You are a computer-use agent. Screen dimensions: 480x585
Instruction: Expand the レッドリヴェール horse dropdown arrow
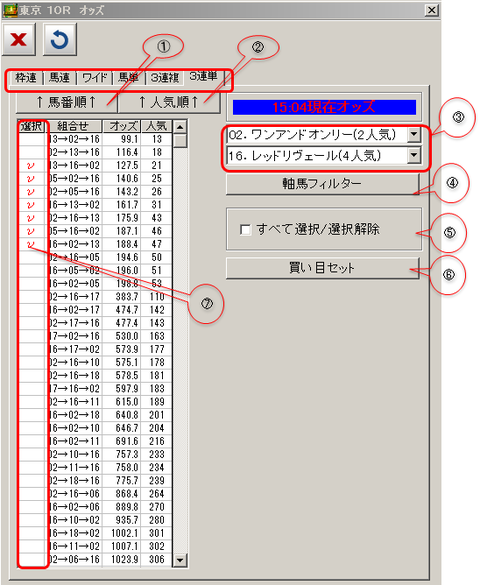(414, 156)
